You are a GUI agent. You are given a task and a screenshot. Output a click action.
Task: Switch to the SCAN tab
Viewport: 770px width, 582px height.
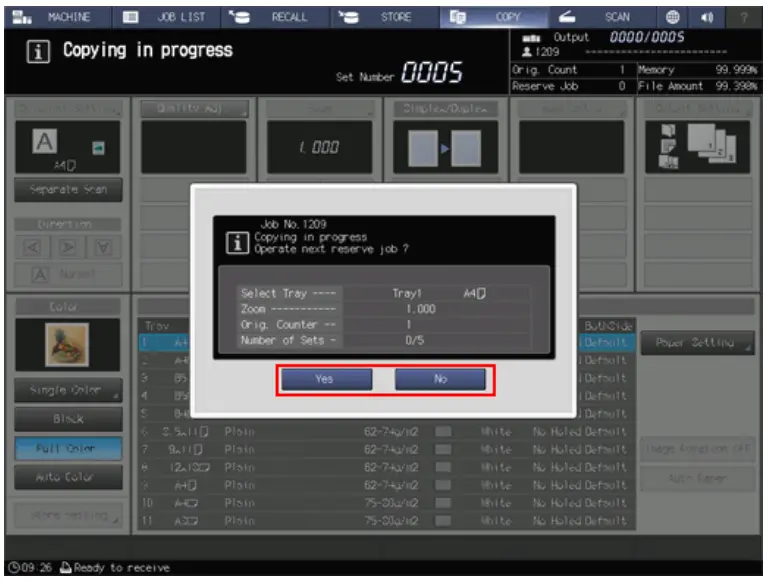click(603, 17)
